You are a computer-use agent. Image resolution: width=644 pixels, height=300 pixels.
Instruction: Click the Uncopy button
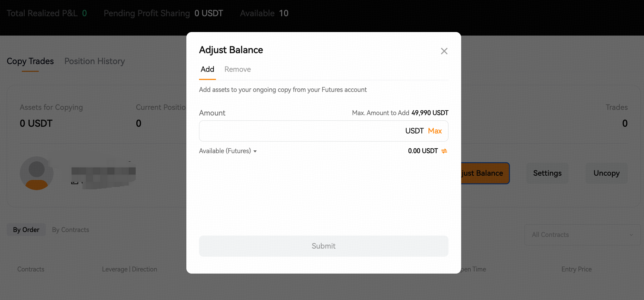(606, 173)
